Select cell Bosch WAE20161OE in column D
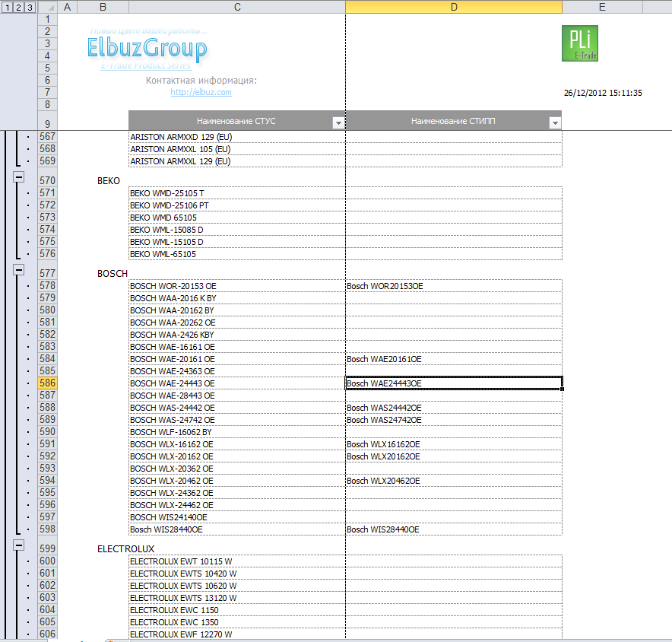The height and width of the screenshot is (642, 672). pos(454,358)
